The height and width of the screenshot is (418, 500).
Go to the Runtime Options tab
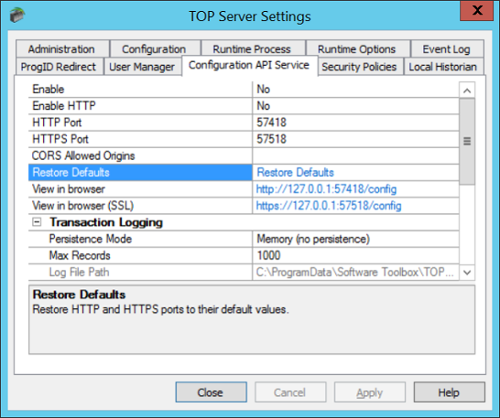(357, 49)
